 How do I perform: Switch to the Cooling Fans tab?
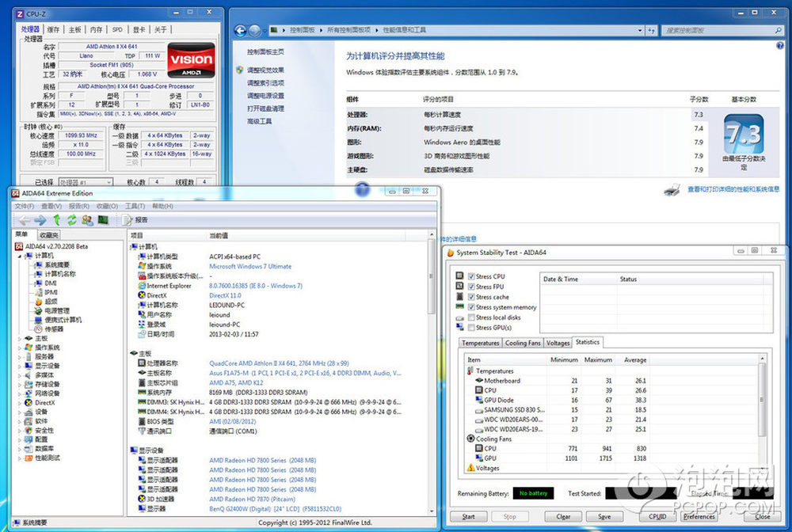[x=522, y=344]
